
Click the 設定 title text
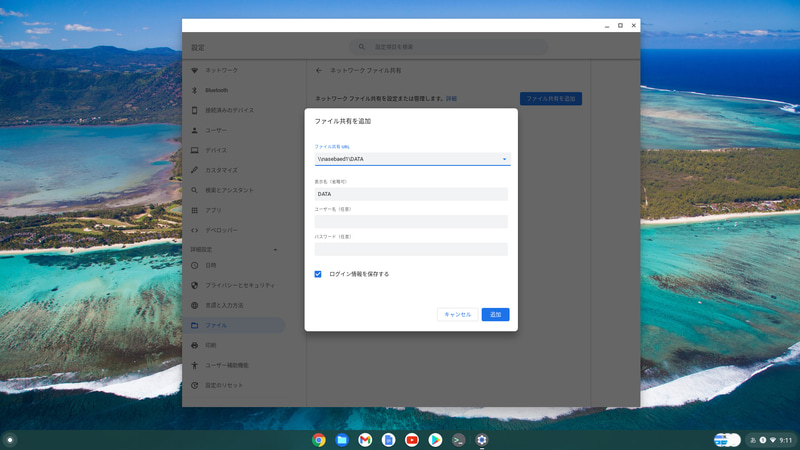198,47
